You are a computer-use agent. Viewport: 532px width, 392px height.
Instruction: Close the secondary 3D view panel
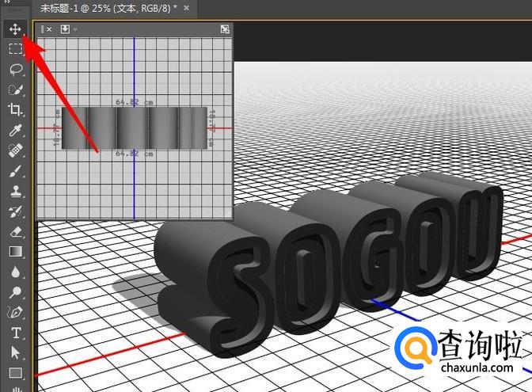[x=49, y=29]
